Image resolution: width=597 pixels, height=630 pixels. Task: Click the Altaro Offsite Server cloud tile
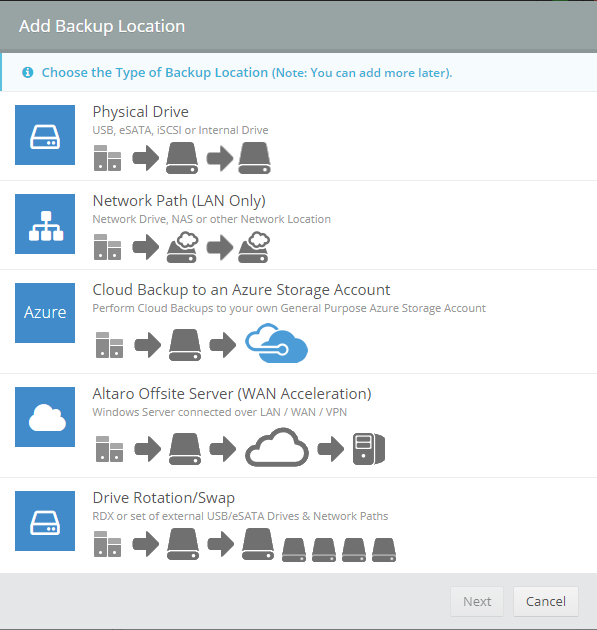[x=45, y=417]
